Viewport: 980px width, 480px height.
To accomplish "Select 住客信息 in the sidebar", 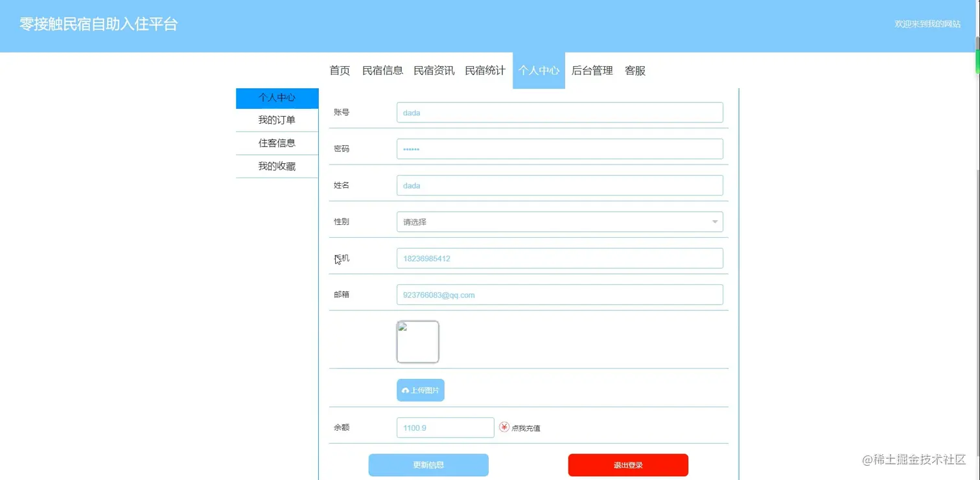I will (277, 143).
